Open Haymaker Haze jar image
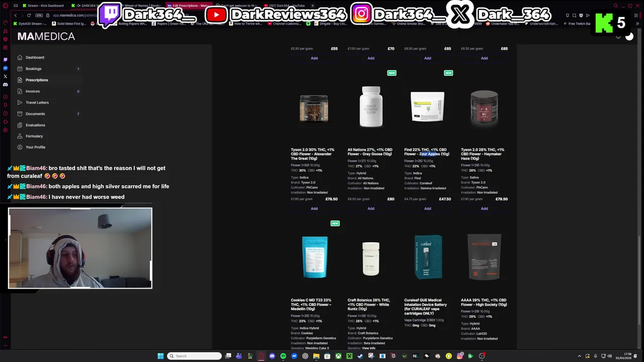 [x=484, y=107]
